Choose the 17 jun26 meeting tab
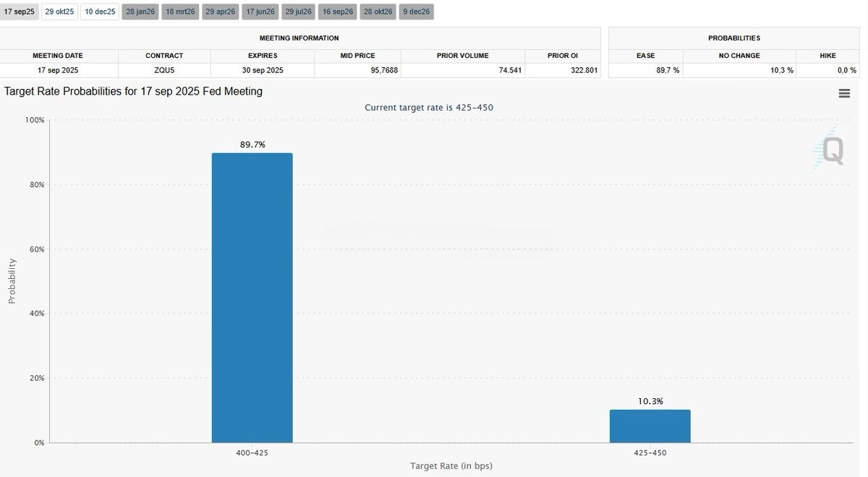 point(260,12)
